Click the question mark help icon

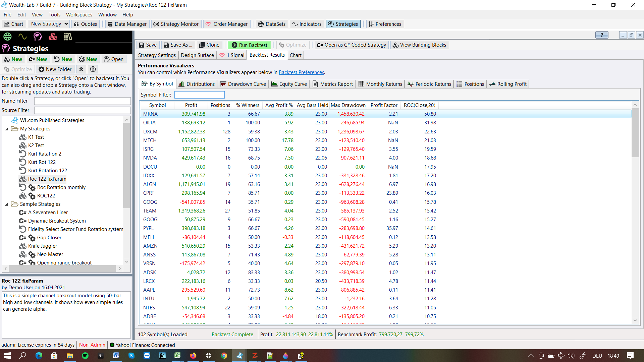click(x=93, y=69)
